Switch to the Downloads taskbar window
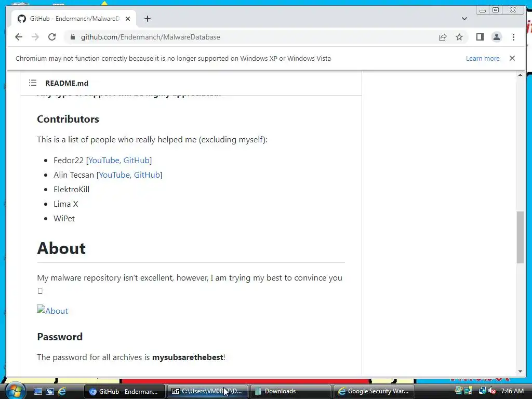 pos(291,391)
